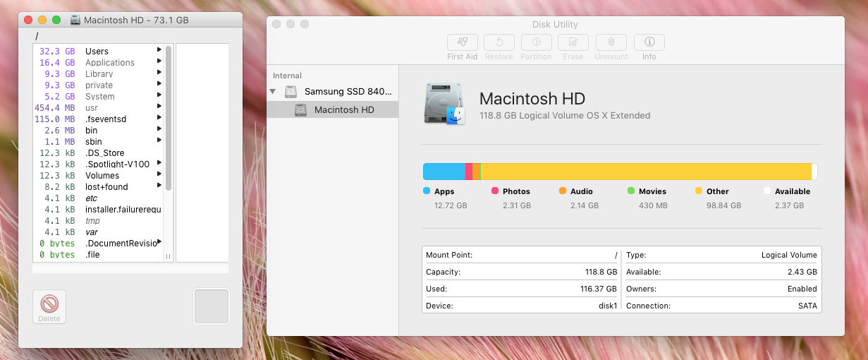
Task: Click the Available value 2.43 GB
Action: [x=802, y=272]
